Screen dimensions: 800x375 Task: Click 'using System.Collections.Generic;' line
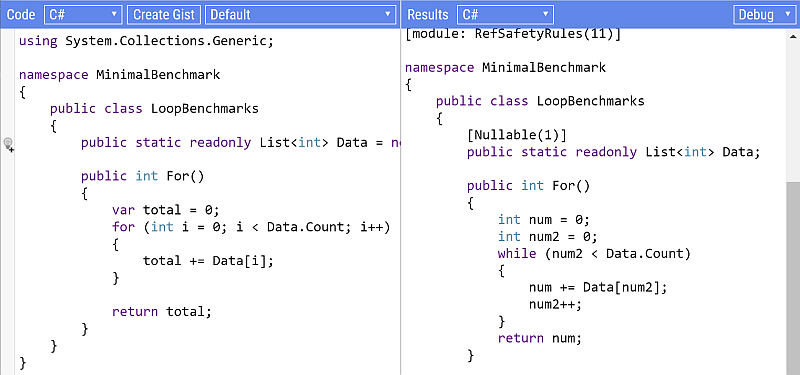point(146,41)
